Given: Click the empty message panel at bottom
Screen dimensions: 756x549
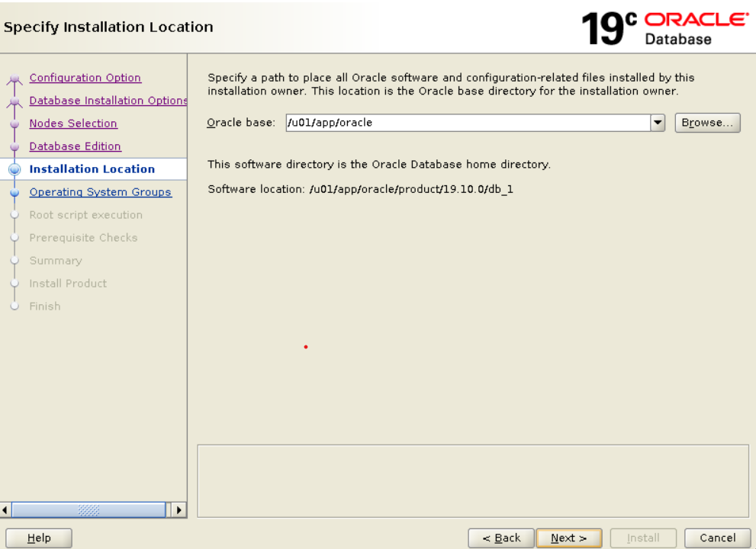Looking at the screenshot, I should pos(473,481).
